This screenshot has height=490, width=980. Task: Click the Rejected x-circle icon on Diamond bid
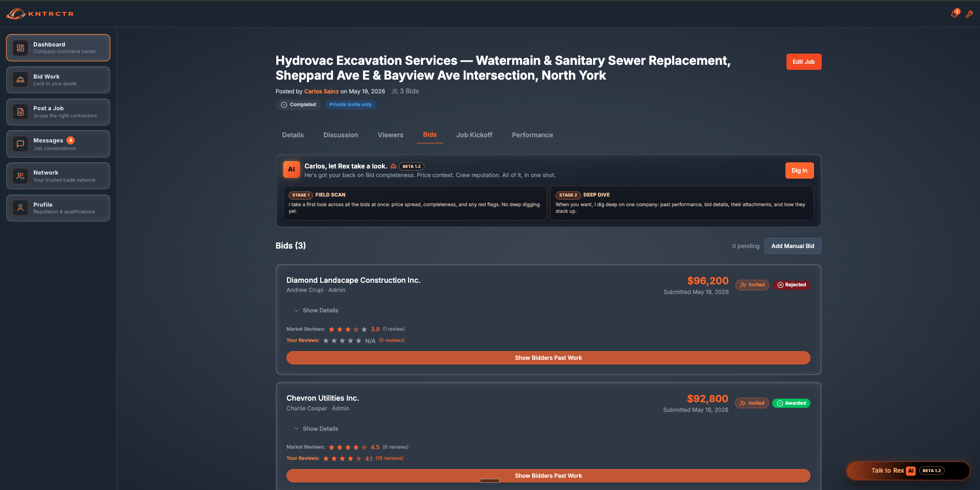(x=780, y=285)
